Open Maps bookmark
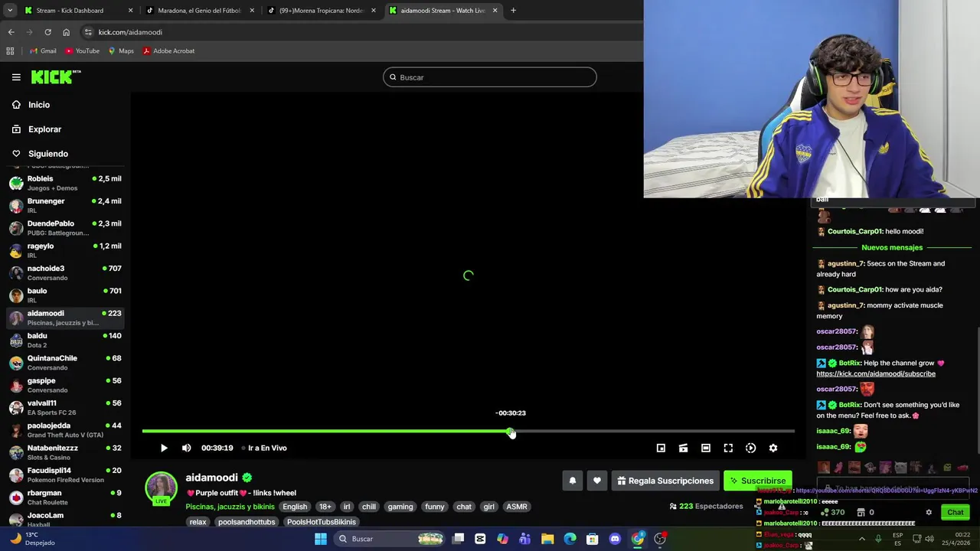 click(x=121, y=51)
